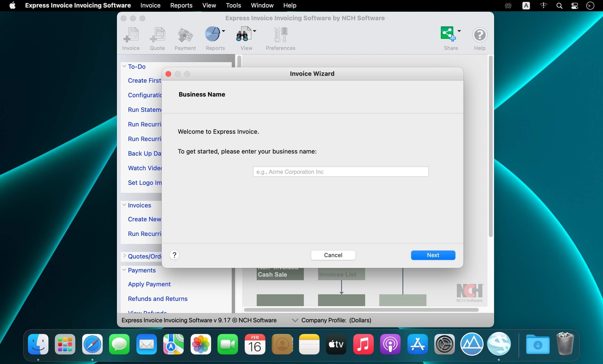The height and width of the screenshot is (364, 603).
Task: Open the Apple menu
Action: 12,5
